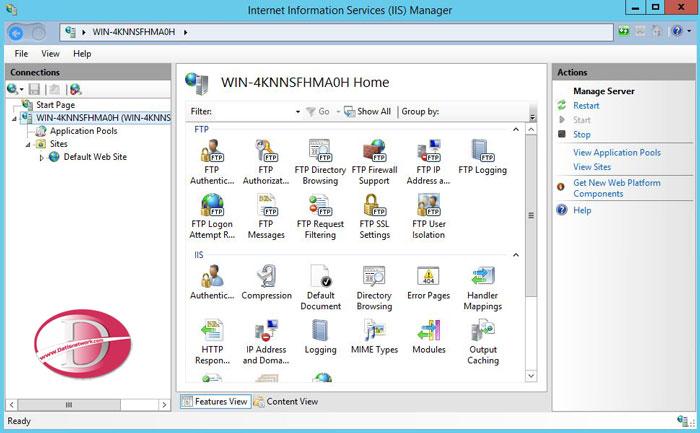Open the View menu
The width and height of the screenshot is (700, 433).
click(50, 54)
